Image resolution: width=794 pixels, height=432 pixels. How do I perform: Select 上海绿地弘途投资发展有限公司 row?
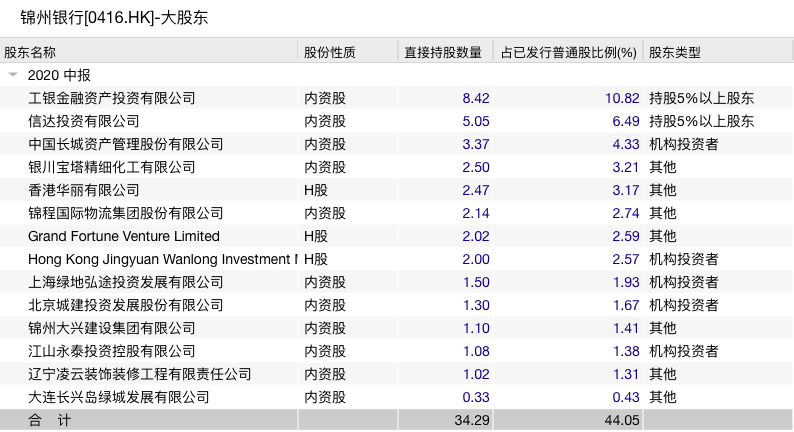coord(397,282)
